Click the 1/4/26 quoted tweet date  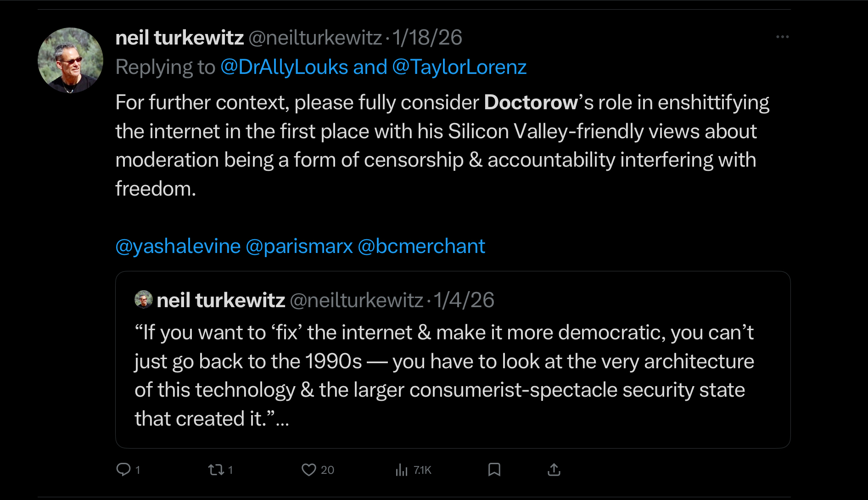click(x=464, y=300)
